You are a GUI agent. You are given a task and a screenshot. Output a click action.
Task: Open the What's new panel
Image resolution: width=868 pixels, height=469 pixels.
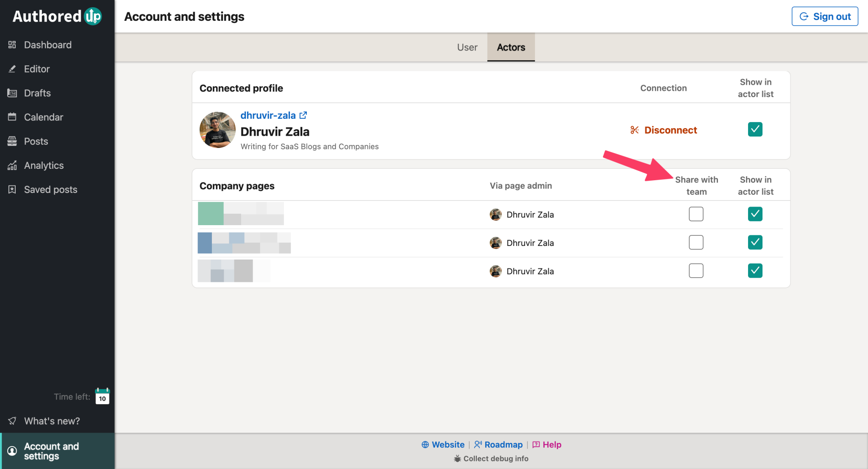point(52,421)
